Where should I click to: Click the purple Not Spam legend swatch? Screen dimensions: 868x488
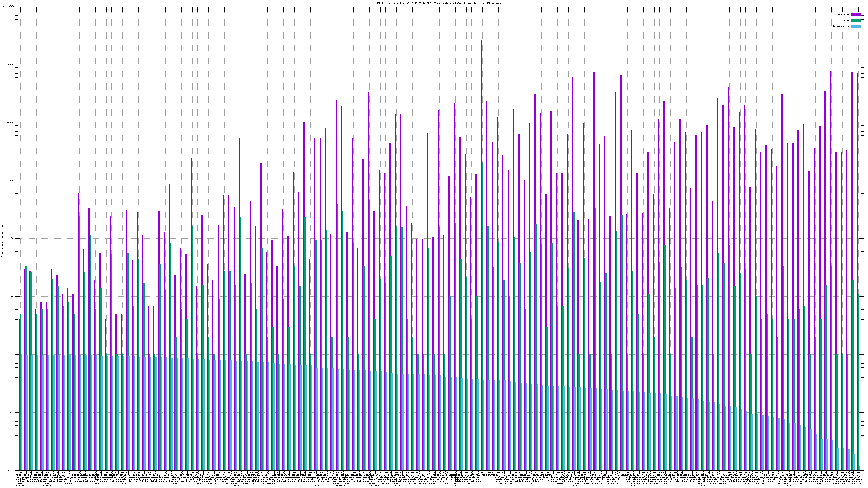click(x=856, y=14)
